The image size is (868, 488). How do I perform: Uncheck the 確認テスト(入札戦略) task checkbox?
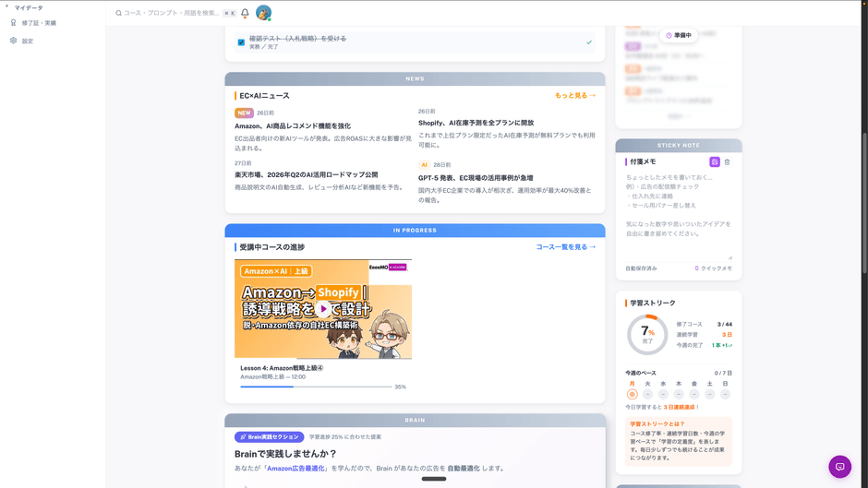click(x=241, y=42)
